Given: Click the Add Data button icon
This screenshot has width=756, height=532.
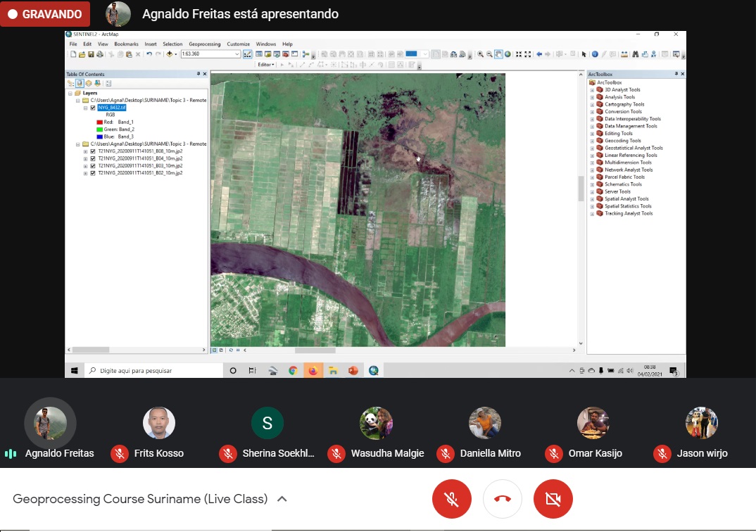Looking at the screenshot, I should point(170,54).
